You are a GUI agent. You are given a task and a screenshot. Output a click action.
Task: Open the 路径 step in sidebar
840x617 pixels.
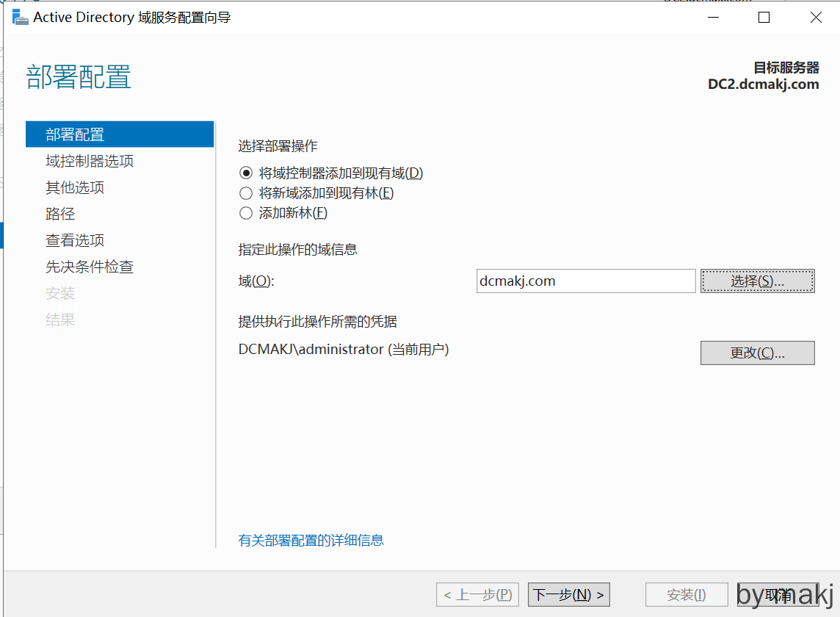60,214
